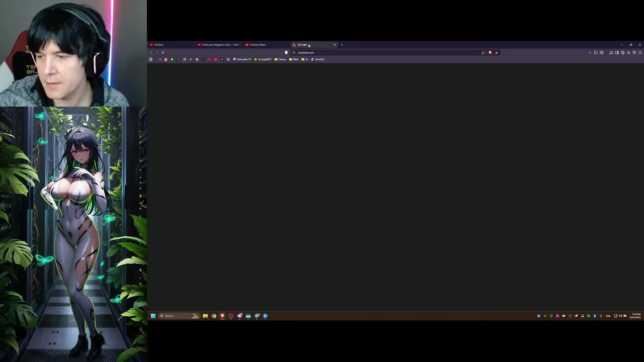Open the Windows Start menu
Screen dimensions: 644x362
[153, 316]
